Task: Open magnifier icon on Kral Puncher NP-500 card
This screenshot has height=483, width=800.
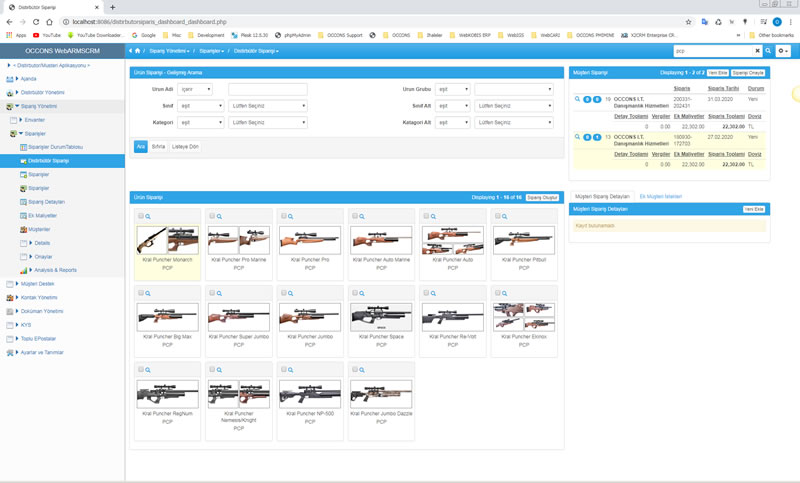Action: click(x=290, y=370)
